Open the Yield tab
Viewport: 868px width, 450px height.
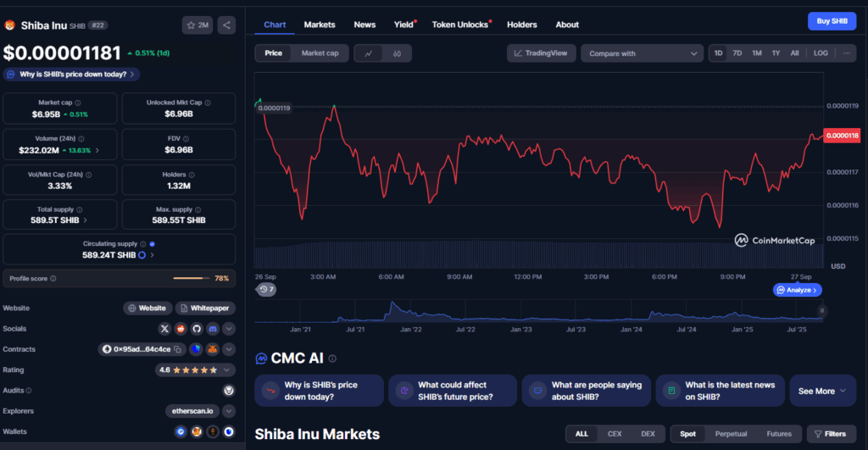point(403,25)
